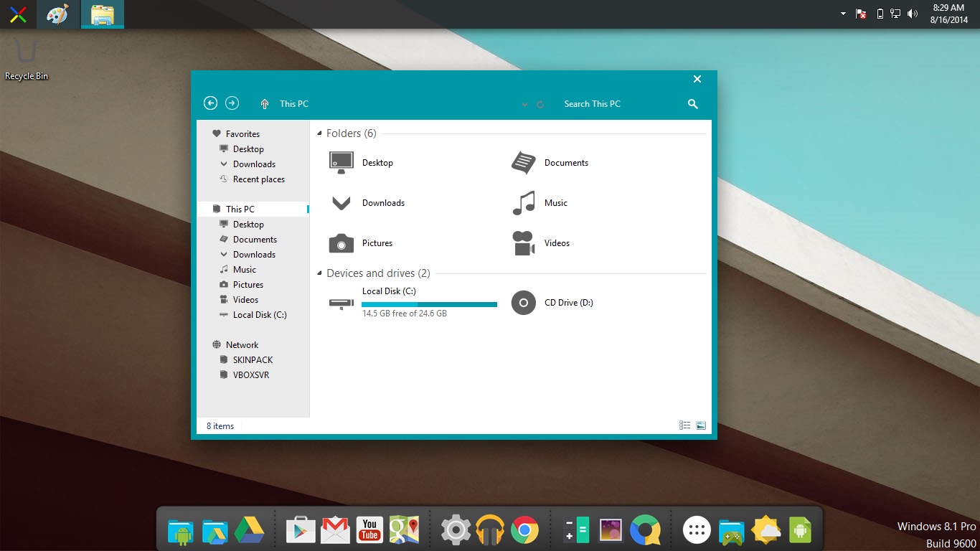Image resolution: width=980 pixels, height=551 pixels.
Task: Open YouTube from the dock
Action: point(369,530)
